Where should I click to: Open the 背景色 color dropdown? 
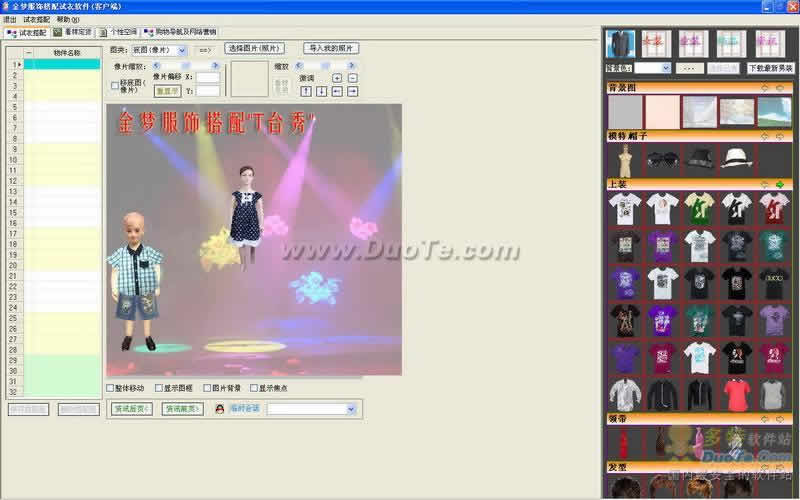click(x=665, y=68)
